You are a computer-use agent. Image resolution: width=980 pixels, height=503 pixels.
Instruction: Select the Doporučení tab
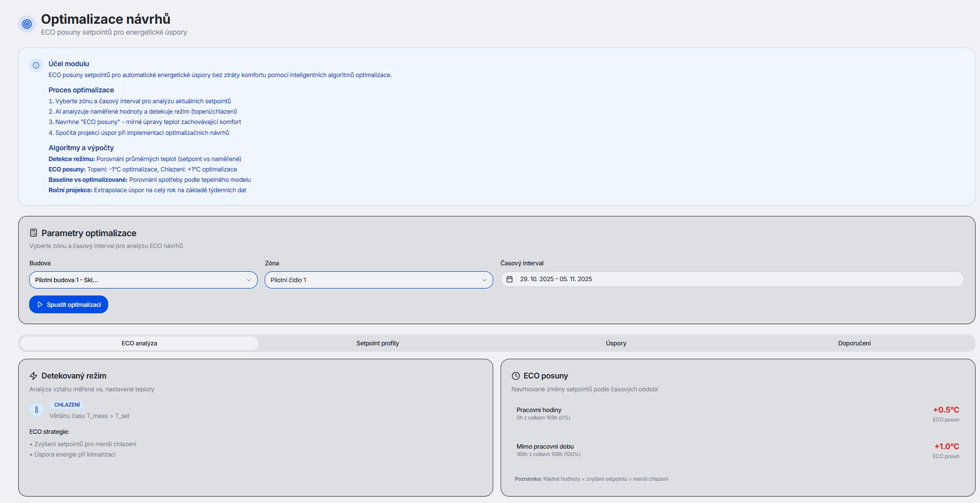854,343
